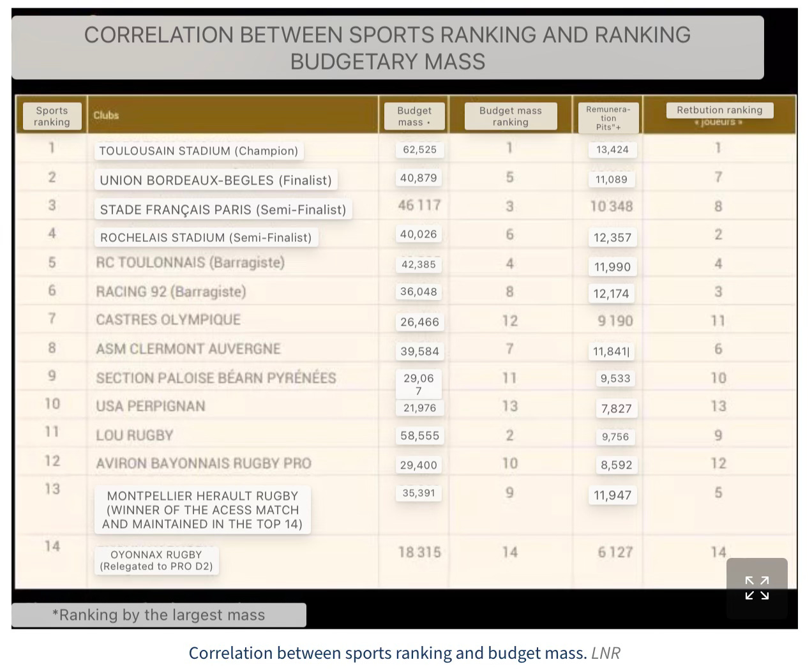Click the caption 'Correlation between sports ranking and budget mass'
Image resolution: width=812 pixels, height=669 pixels.
(387, 653)
